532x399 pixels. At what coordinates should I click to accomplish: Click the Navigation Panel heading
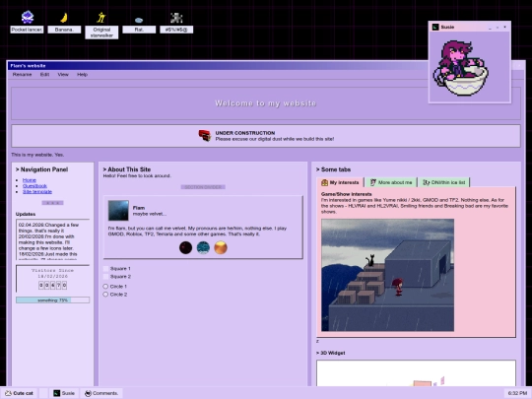click(41, 169)
